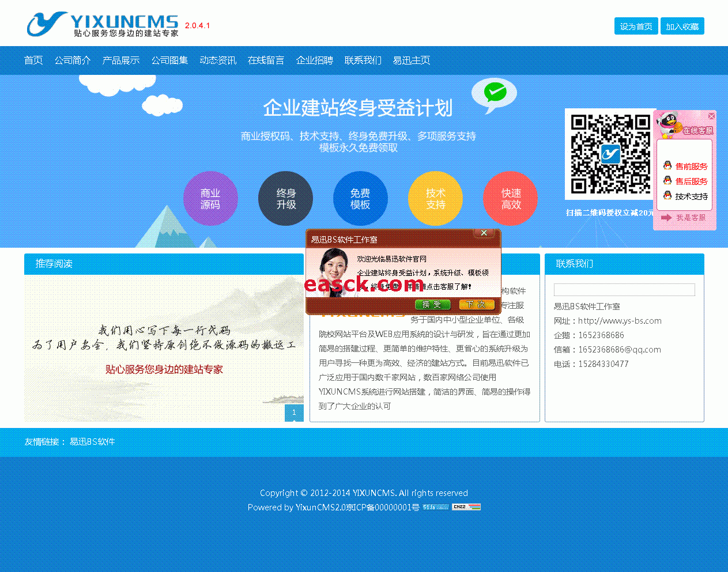Viewport: 728px width, 572px height.
Task: Click the 加入收藏 button
Action: point(682,26)
